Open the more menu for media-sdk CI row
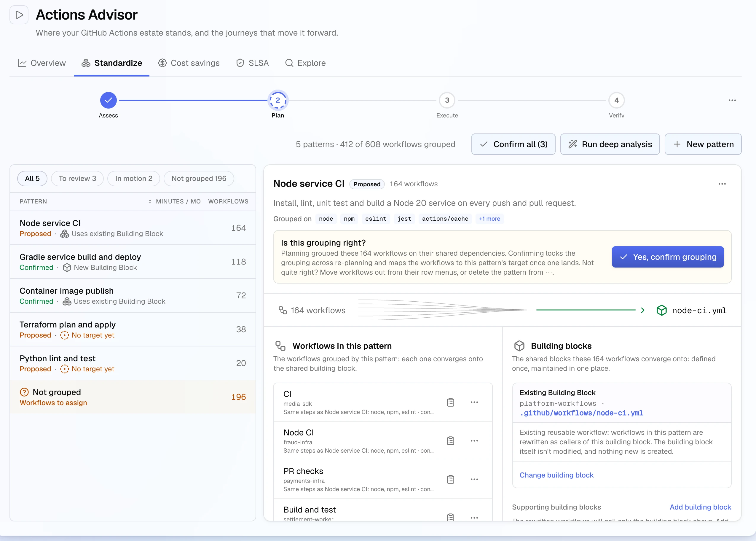Image resolution: width=756 pixels, height=541 pixels. tap(474, 402)
